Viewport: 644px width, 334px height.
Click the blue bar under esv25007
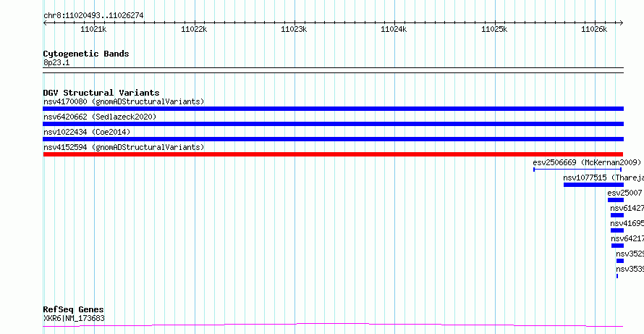coord(616,200)
